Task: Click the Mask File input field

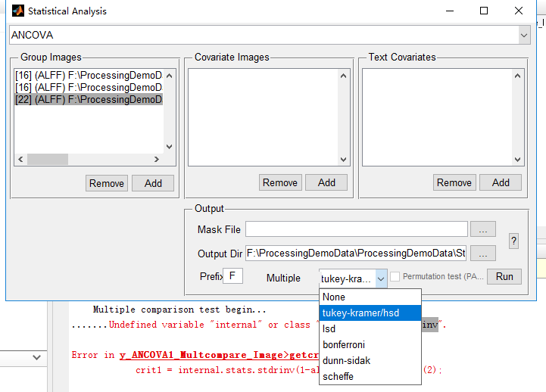Action: pyautogui.click(x=357, y=229)
